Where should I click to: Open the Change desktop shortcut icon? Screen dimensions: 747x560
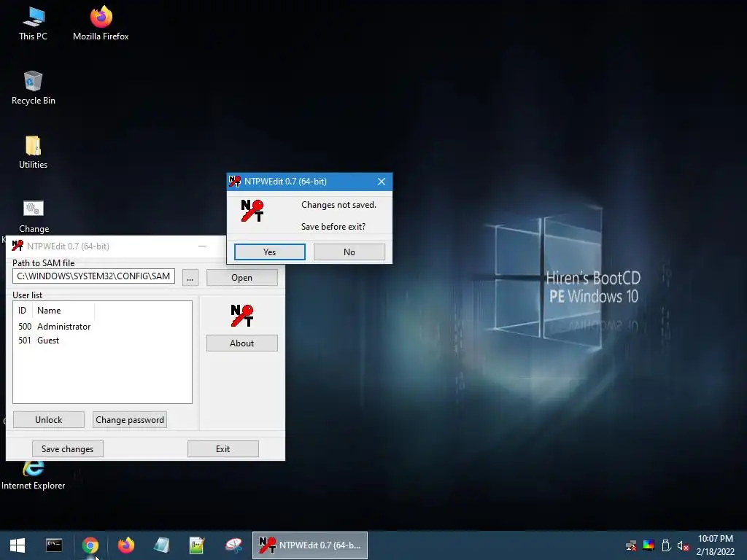pos(34,217)
